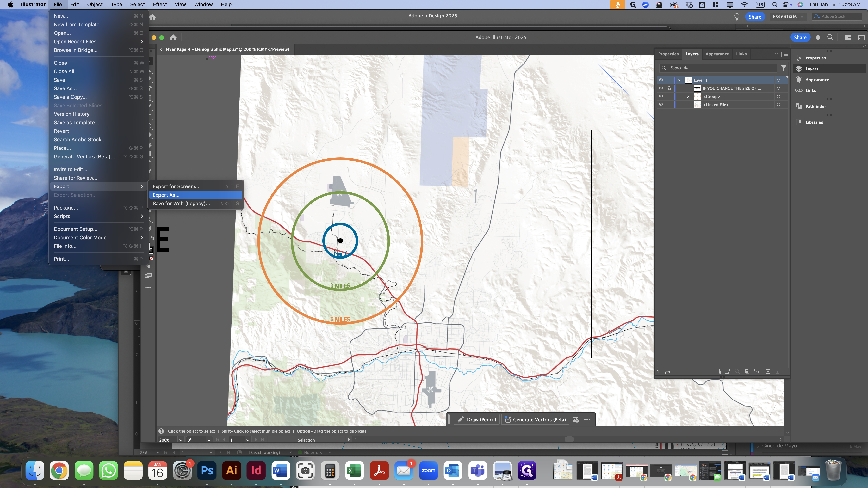Open rotate view 0° dropdown
868x488 pixels.
(209, 440)
